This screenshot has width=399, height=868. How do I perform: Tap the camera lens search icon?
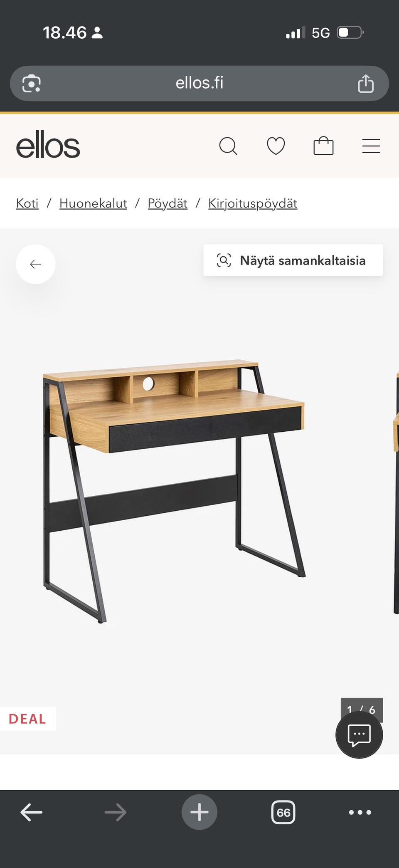pyautogui.click(x=32, y=83)
